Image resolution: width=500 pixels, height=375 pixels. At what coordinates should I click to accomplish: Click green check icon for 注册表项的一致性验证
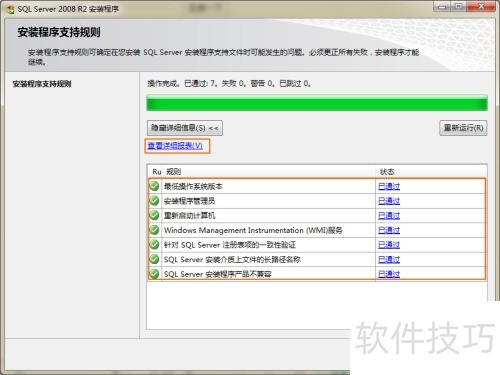click(x=154, y=245)
